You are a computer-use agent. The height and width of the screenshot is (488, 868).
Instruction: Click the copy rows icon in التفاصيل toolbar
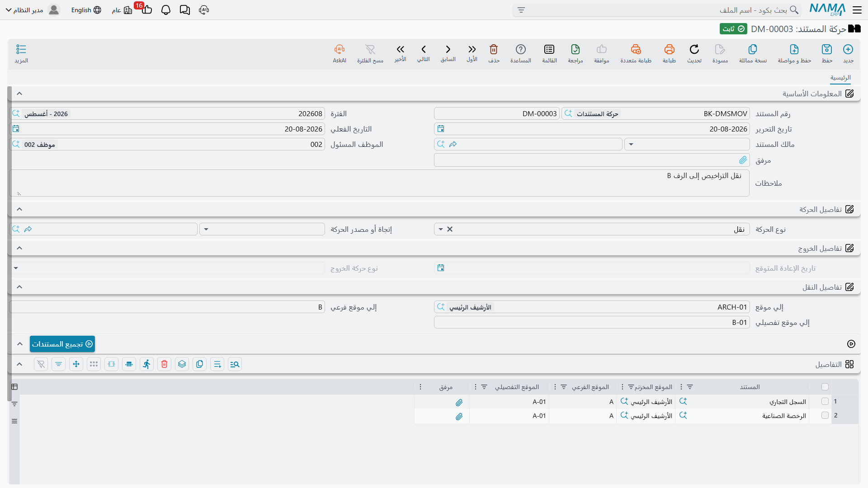(x=200, y=364)
